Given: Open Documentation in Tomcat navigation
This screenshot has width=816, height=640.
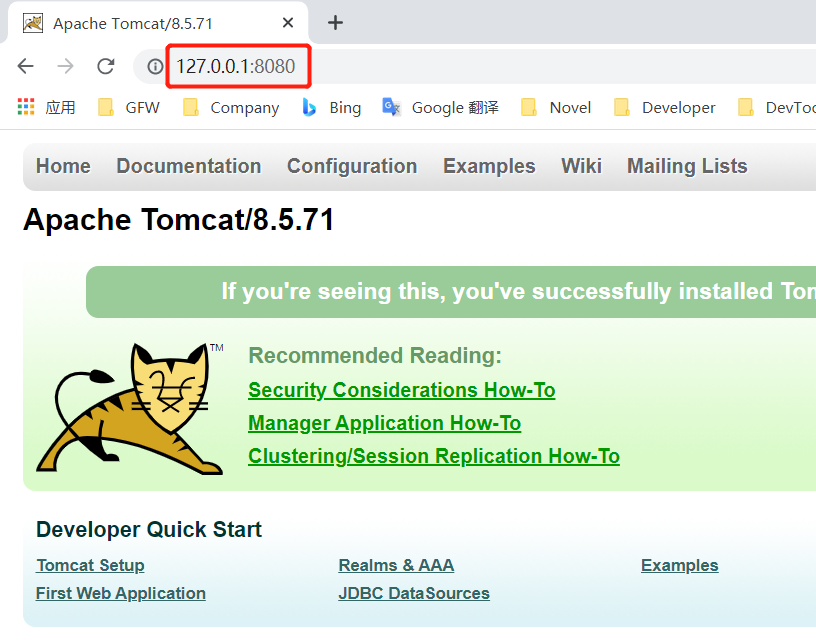Looking at the screenshot, I should (188, 166).
